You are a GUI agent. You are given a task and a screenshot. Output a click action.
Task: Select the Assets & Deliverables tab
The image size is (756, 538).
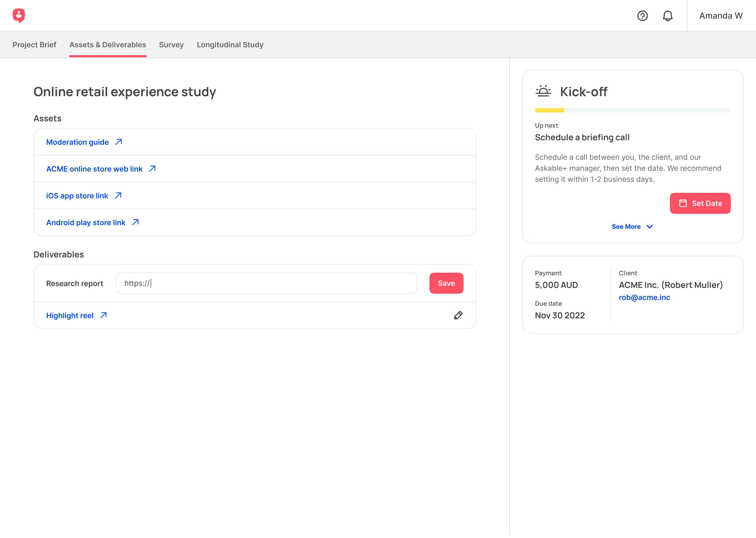click(x=108, y=45)
